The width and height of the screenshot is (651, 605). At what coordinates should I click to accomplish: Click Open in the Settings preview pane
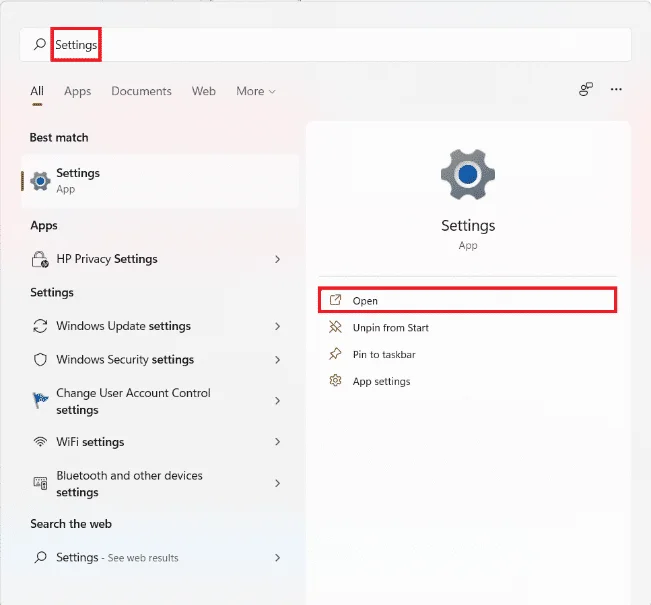click(x=467, y=300)
